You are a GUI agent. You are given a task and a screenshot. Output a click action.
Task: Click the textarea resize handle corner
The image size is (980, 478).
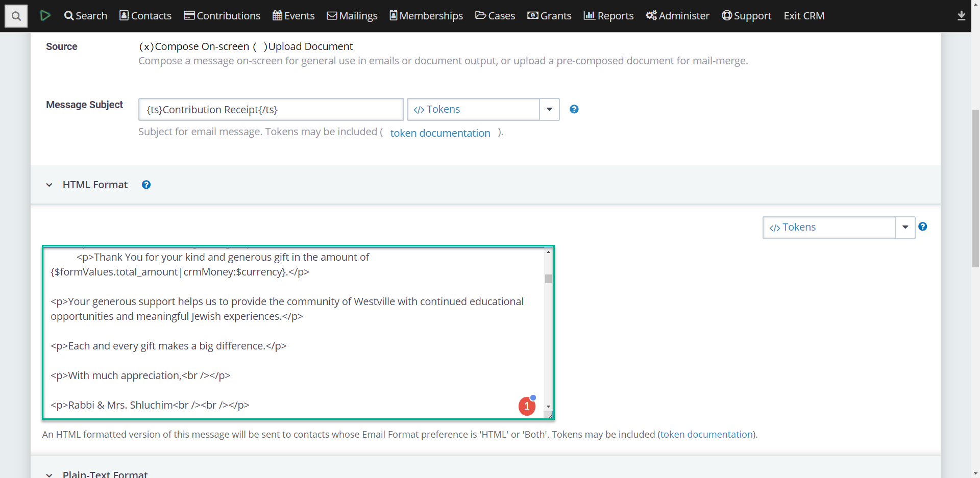(550, 415)
